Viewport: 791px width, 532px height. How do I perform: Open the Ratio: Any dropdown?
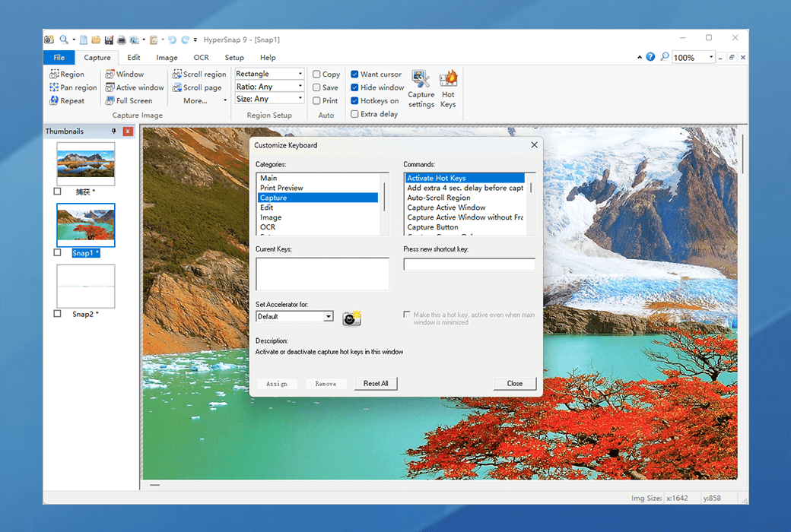[300, 86]
